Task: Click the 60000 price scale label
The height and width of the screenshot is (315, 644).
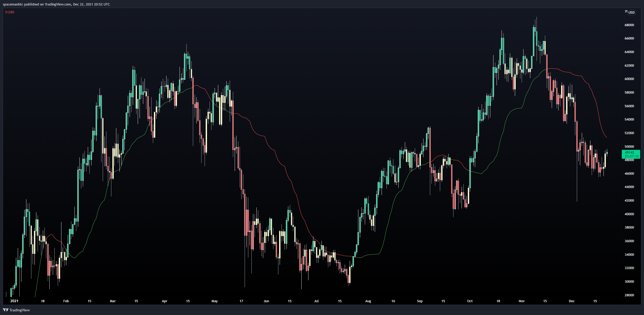Action: pyautogui.click(x=629, y=79)
